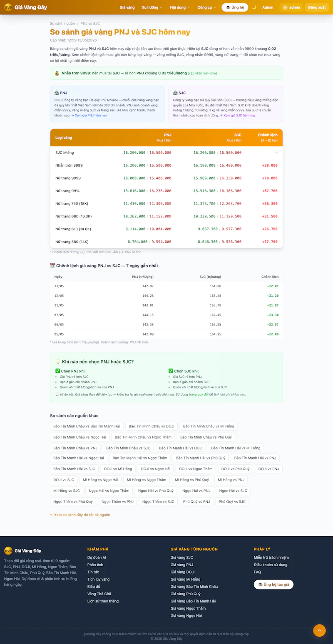Screen dimensions: 333x644
Task: Open Phú Quý vs SJC comparison
Action: click(x=232, y=501)
